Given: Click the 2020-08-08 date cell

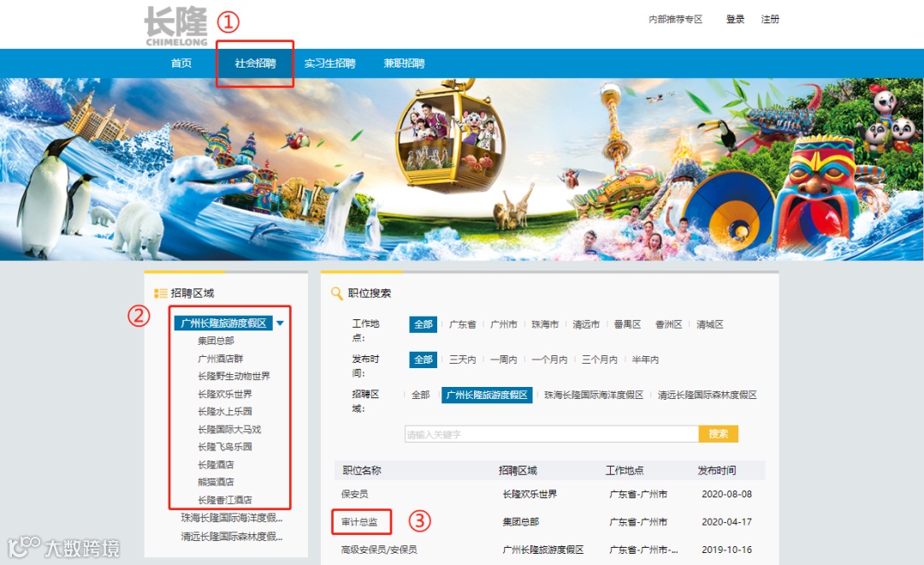Looking at the screenshot, I should 726,494.
